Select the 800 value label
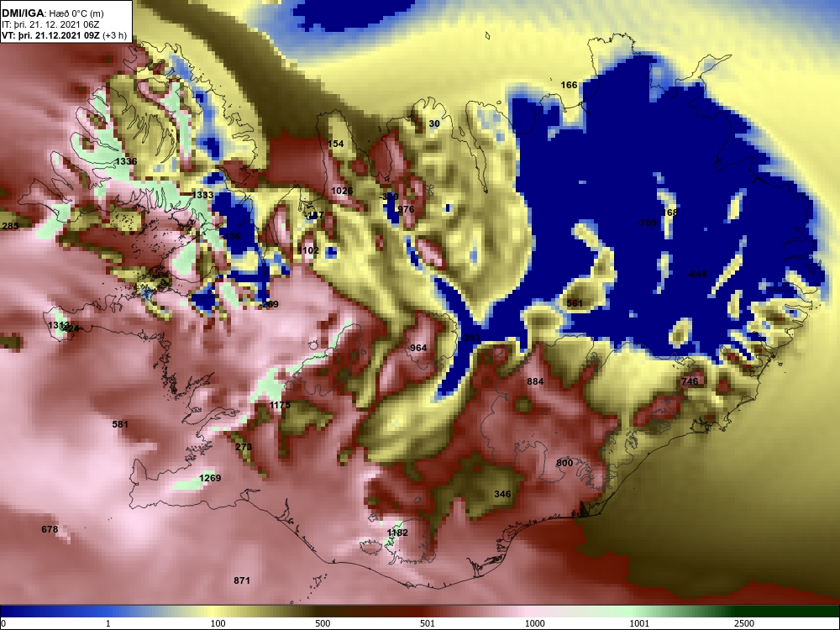The width and height of the screenshot is (840, 630). [x=564, y=463]
